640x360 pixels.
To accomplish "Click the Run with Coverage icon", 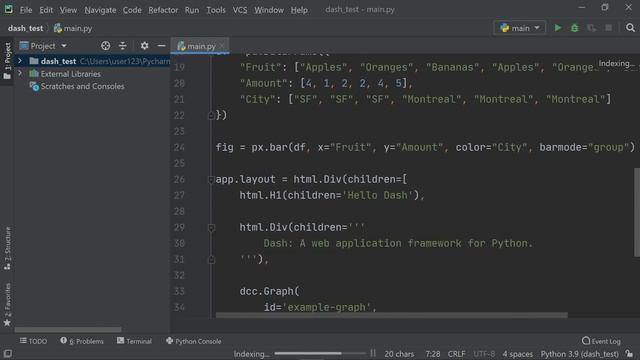I will (591, 28).
